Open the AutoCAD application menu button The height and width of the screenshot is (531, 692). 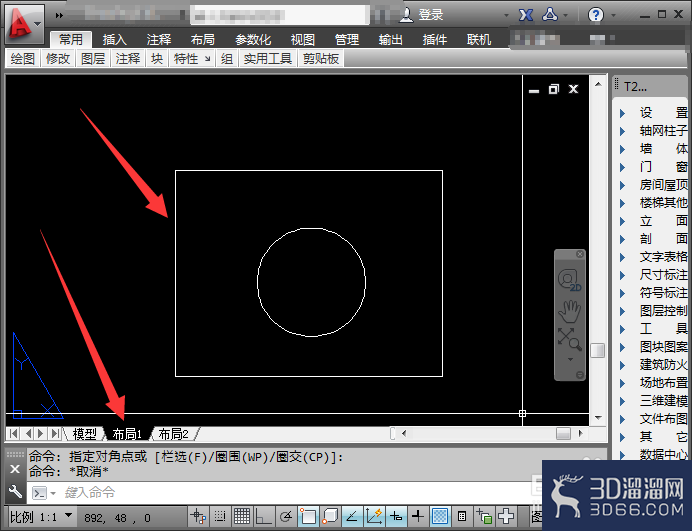click(x=25, y=24)
